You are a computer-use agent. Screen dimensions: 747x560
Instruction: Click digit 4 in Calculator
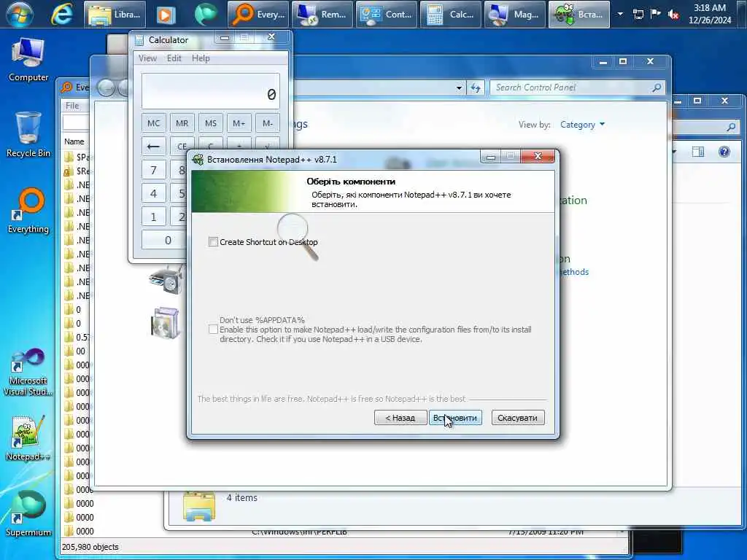click(x=153, y=193)
